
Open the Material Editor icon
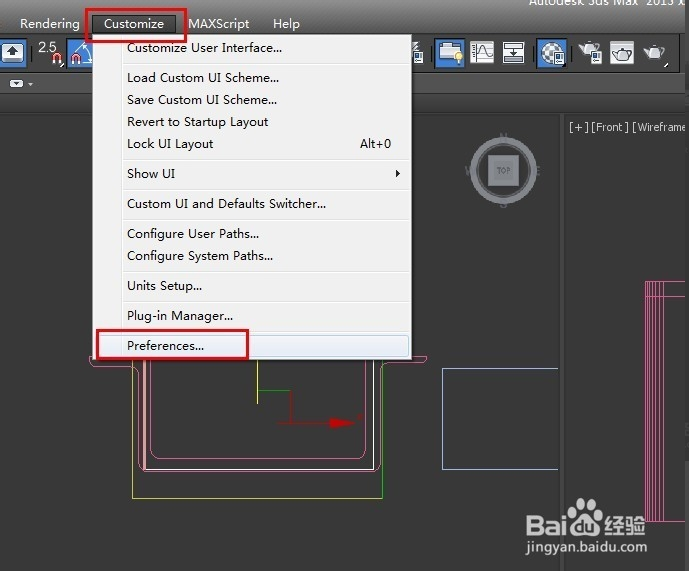[551, 53]
